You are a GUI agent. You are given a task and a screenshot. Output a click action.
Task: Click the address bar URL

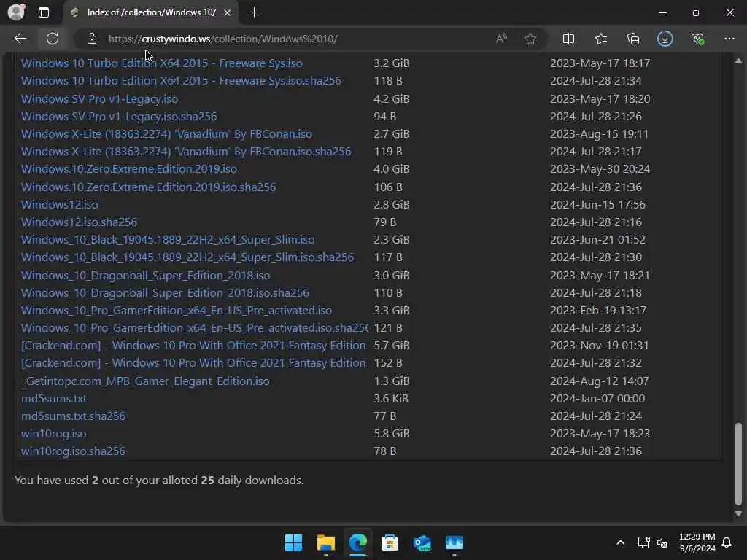(223, 39)
